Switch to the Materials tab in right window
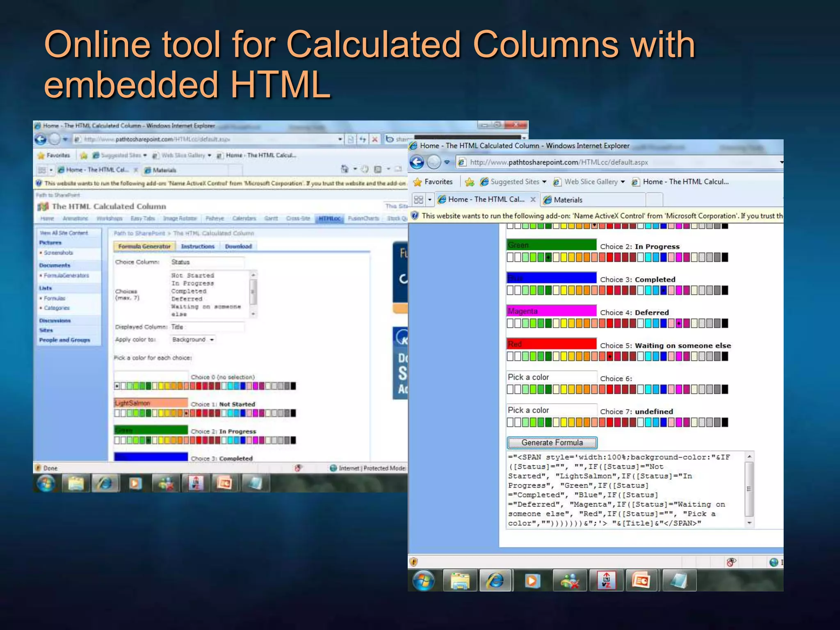The height and width of the screenshot is (630, 840). (x=593, y=200)
